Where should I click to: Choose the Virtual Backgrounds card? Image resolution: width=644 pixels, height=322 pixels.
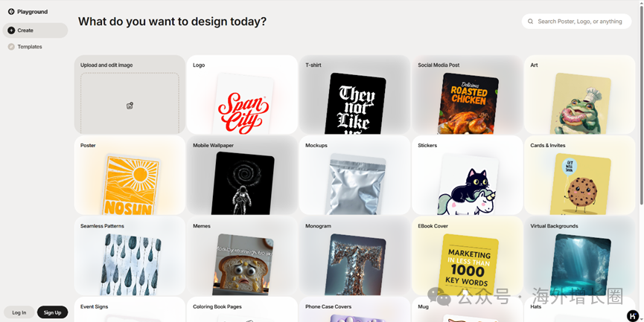coord(580,256)
